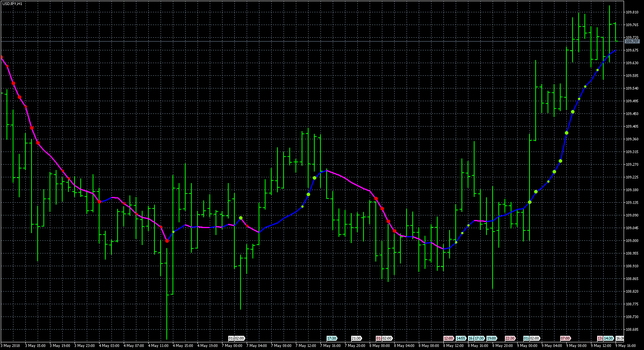Click the 9 May 08:00 time label
This screenshot has height=350, width=644.
577,346
